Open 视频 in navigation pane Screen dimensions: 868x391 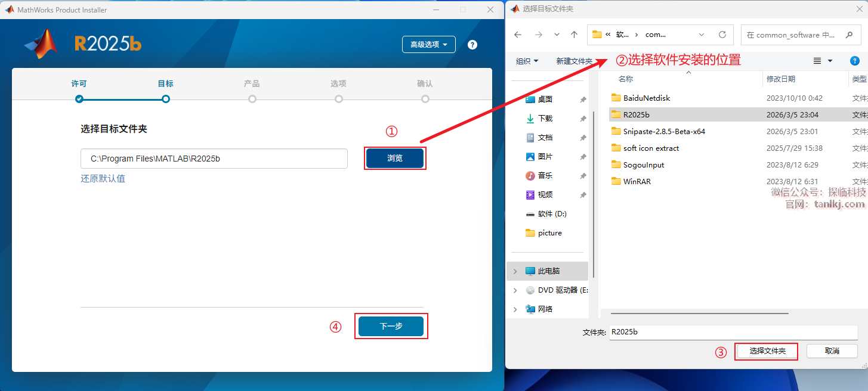click(x=545, y=195)
